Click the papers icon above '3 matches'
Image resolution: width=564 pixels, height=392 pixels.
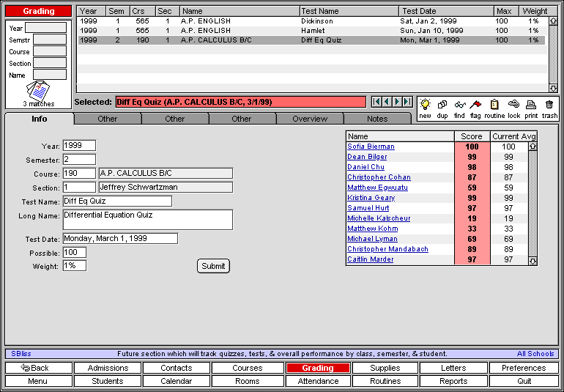[x=39, y=91]
